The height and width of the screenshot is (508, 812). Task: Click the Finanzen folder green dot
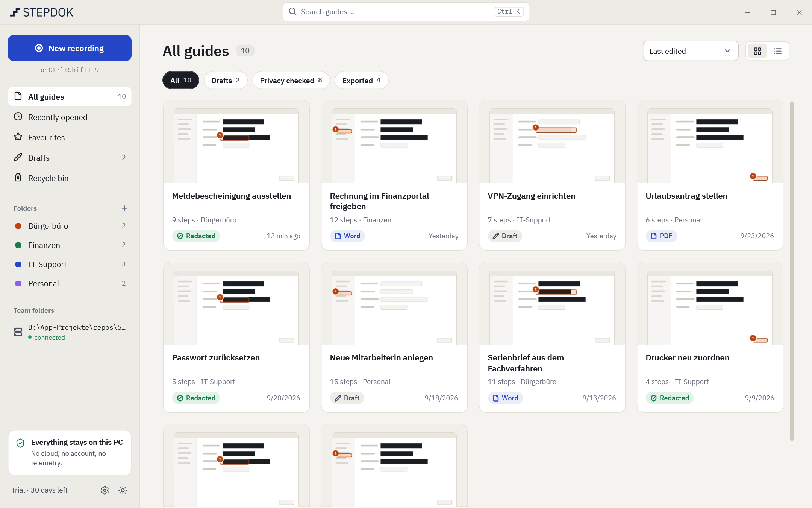(x=18, y=245)
